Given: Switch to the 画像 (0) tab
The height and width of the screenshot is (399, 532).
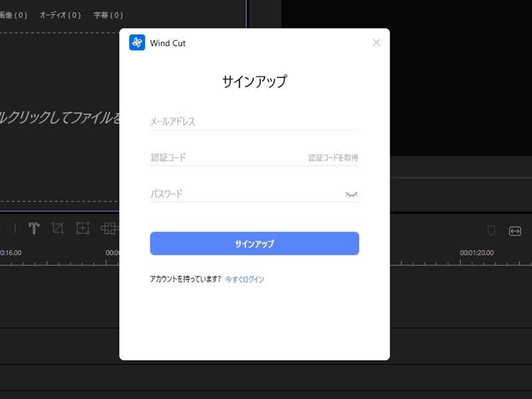Looking at the screenshot, I should (x=13, y=15).
